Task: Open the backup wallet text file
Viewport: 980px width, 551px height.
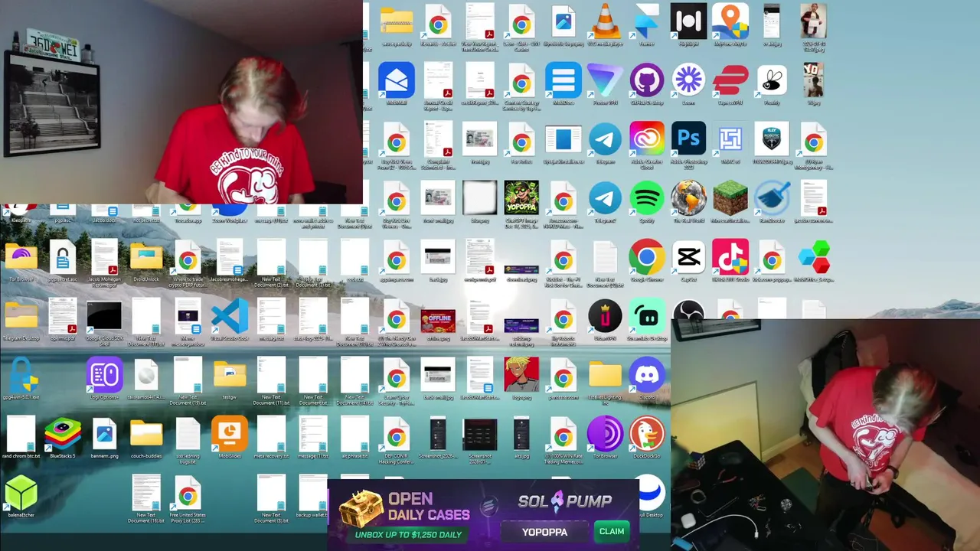Action: pos(313,494)
